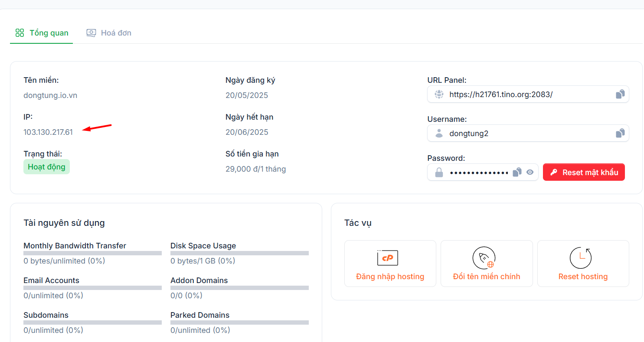
Task: Click the Tác vụ heading
Action: pyautogui.click(x=358, y=223)
